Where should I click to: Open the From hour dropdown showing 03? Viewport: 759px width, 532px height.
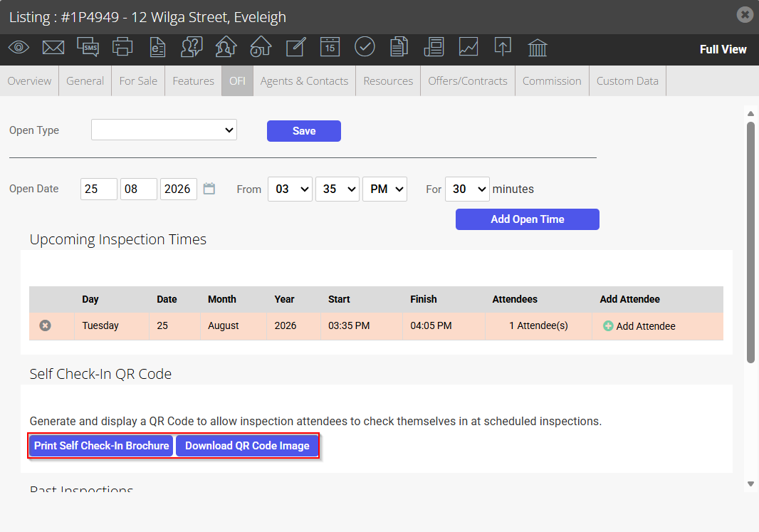[x=290, y=189]
